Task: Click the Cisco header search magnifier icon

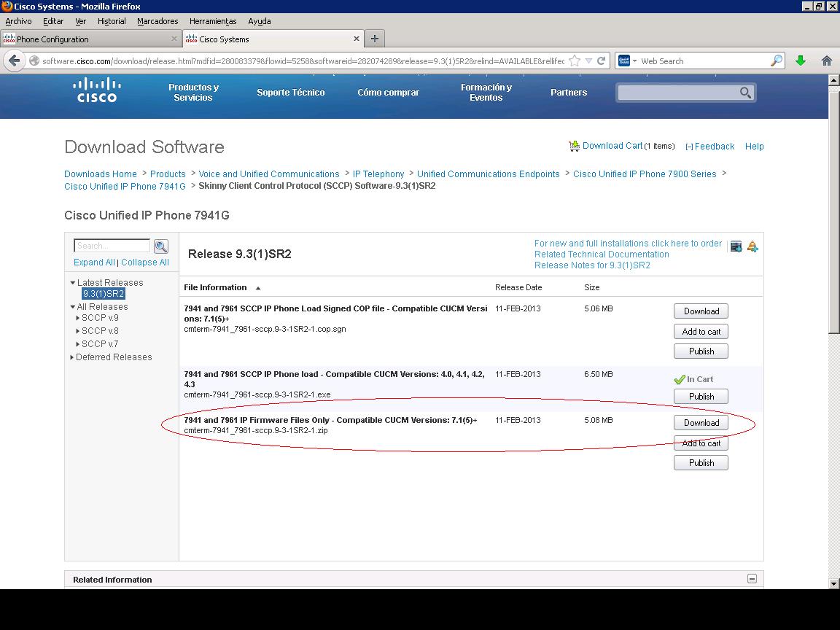Action: point(745,92)
